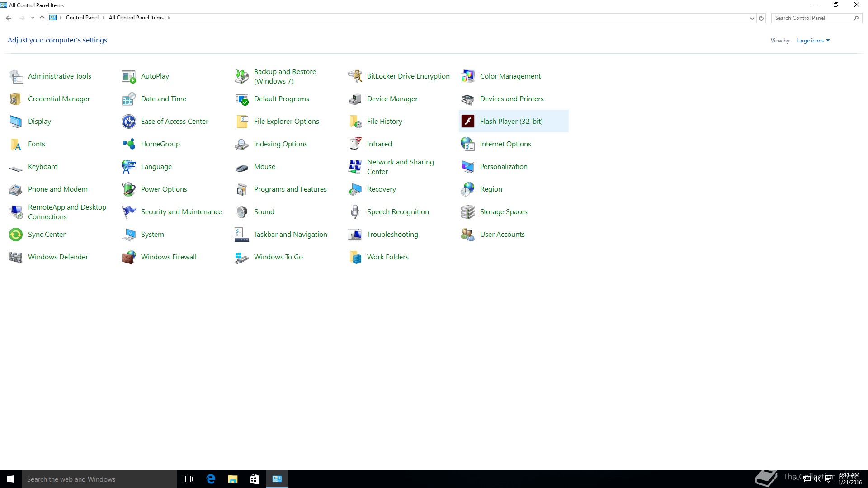The image size is (868, 488).
Task: Open the Recovery icon
Action: tap(355, 189)
